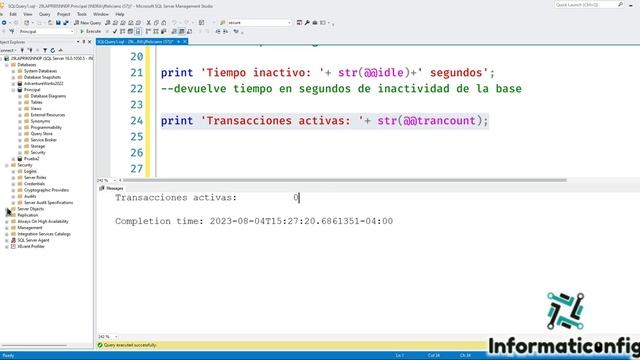Click the Cut scissors icon
The width and height of the screenshot is (640, 360).
tap(149, 23)
